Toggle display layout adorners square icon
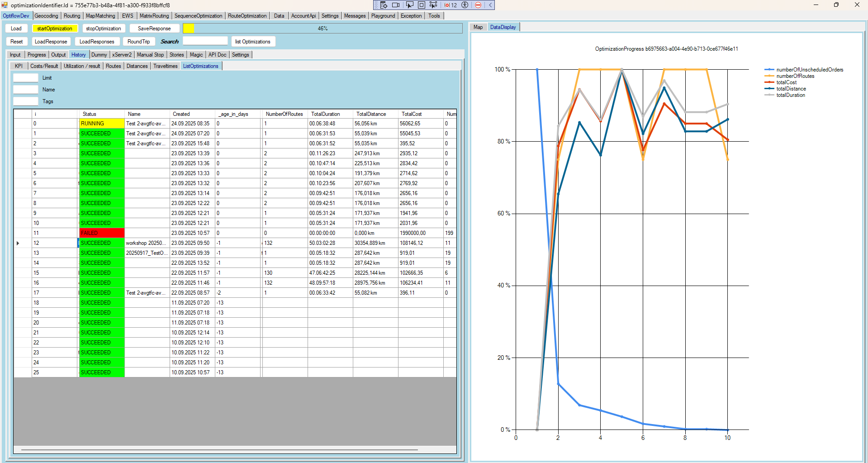The width and height of the screenshot is (868, 463). tap(421, 5)
